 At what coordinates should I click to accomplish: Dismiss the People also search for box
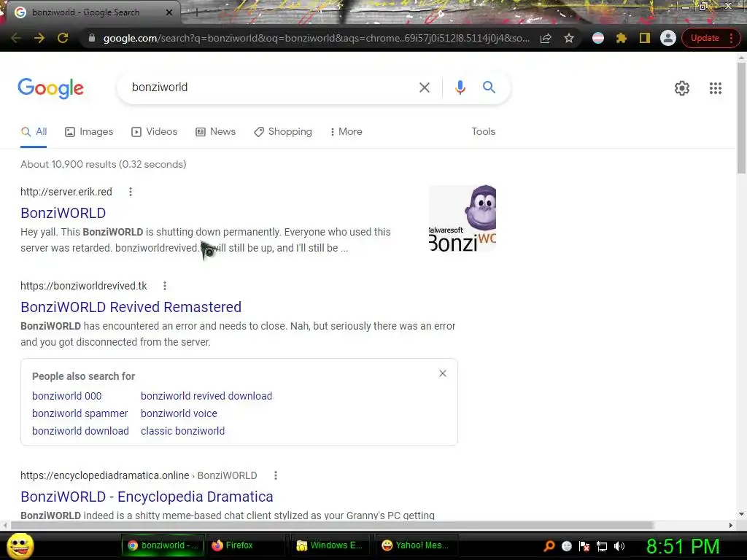click(x=443, y=374)
